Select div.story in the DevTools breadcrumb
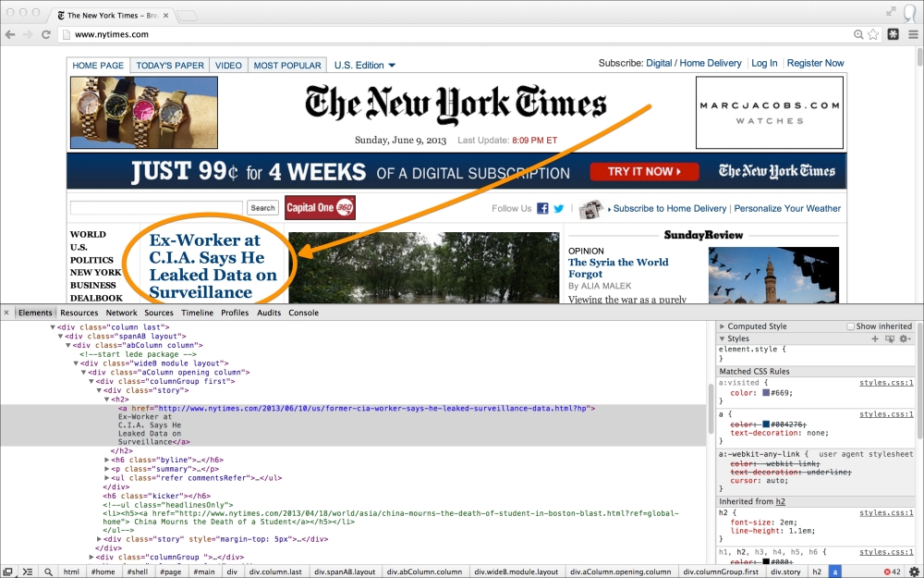924x578 pixels. (785, 572)
